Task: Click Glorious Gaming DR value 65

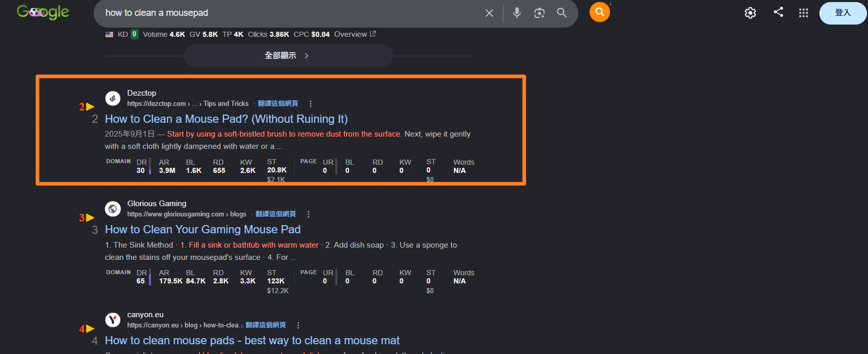Action: pyautogui.click(x=141, y=281)
